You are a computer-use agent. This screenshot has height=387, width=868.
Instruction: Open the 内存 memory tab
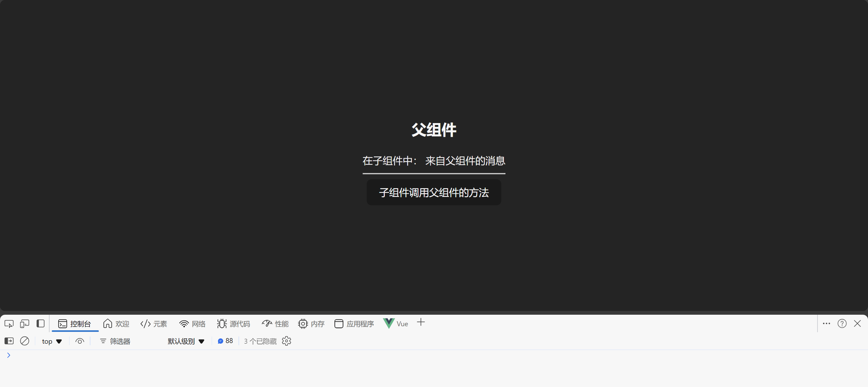coord(311,324)
